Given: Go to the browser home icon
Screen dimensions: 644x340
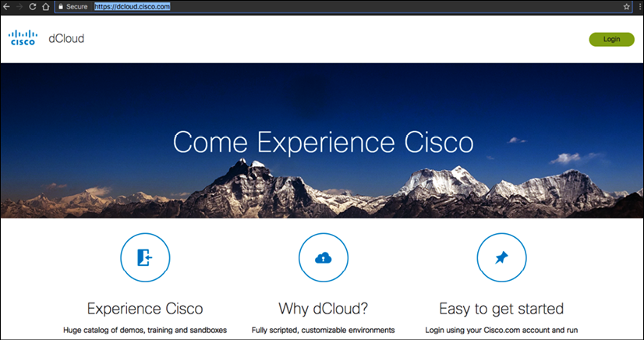Looking at the screenshot, I should click(x=45, y=6).
